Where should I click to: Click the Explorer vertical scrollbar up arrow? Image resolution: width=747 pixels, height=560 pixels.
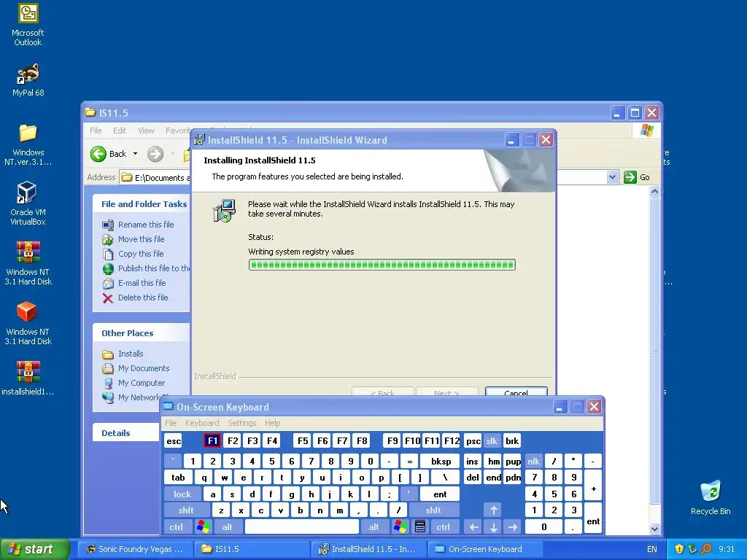coord(654,192)
